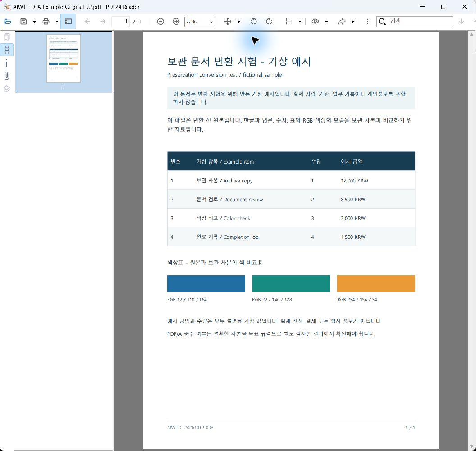Viewport: 476px width, 451px height.
Task: Zoom out with the minus icon
Action: tap(160, 22)
